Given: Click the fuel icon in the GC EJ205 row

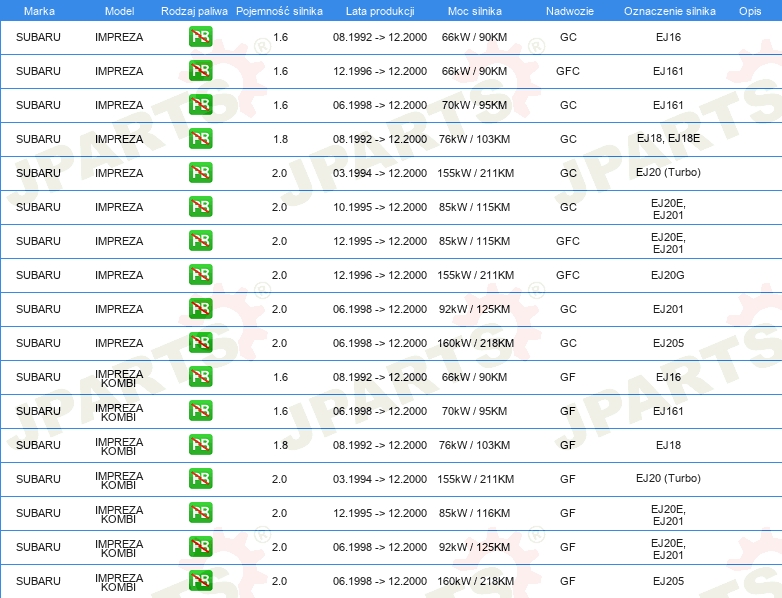Looking at the screenshot, I should [200, 343].
